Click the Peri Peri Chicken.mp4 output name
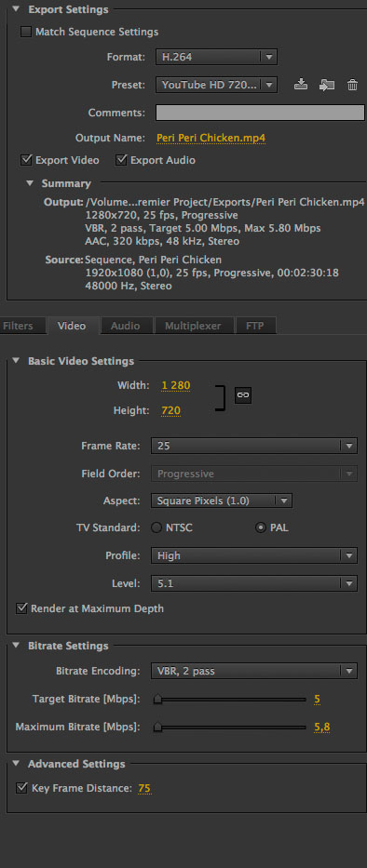This screenshot has width=367, height=868. point(211,138)
